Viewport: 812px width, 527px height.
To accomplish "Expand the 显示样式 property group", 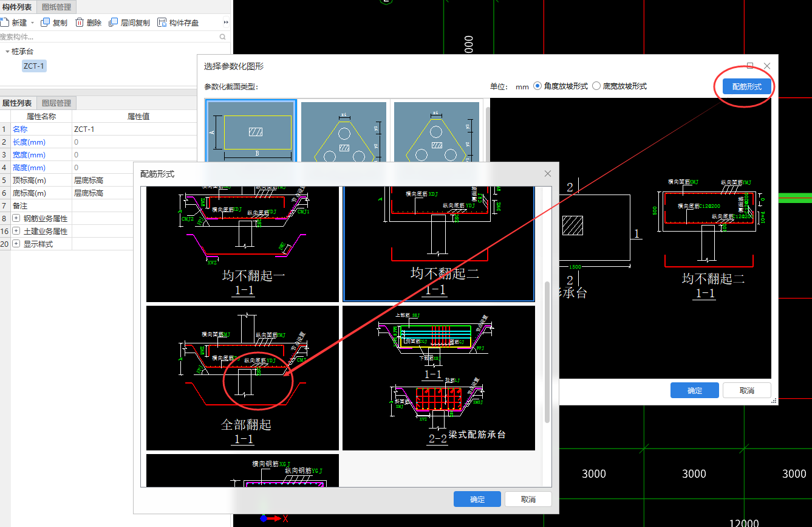I will tap(16, 244).
